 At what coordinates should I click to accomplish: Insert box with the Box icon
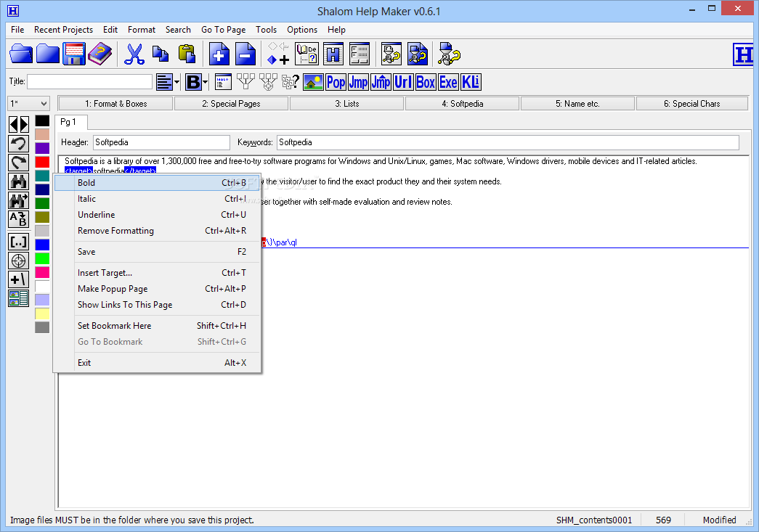[x=426, y=82]
